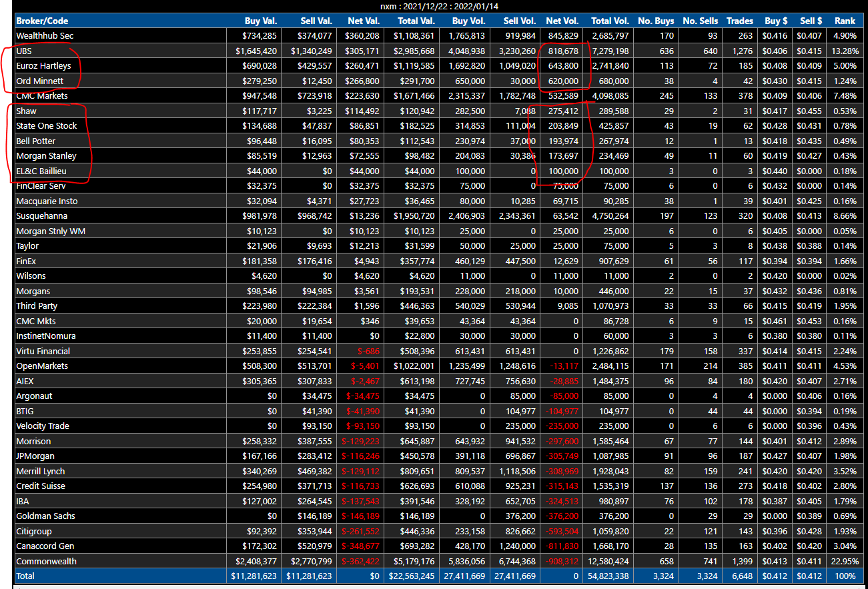Click the Virtu Financial broker name
This screenshot has height=589, width=868.
coord(43,351)
